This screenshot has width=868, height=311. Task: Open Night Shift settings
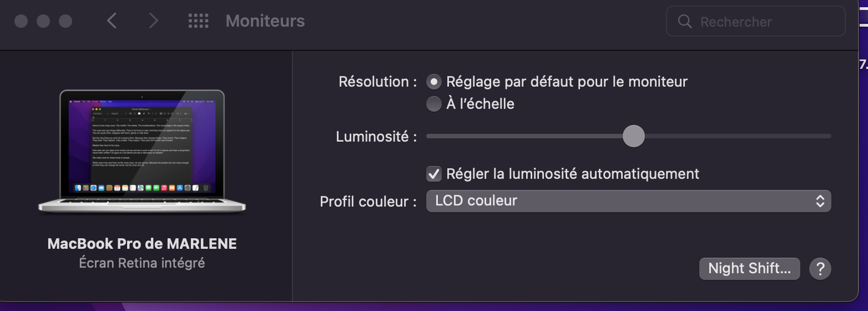coord(749,269)
